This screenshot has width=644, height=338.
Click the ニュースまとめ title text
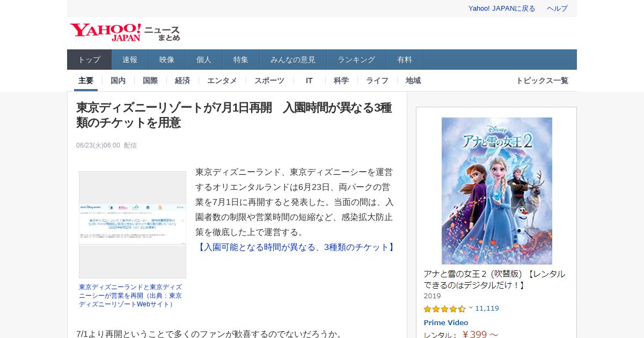[x=162, y=33]
